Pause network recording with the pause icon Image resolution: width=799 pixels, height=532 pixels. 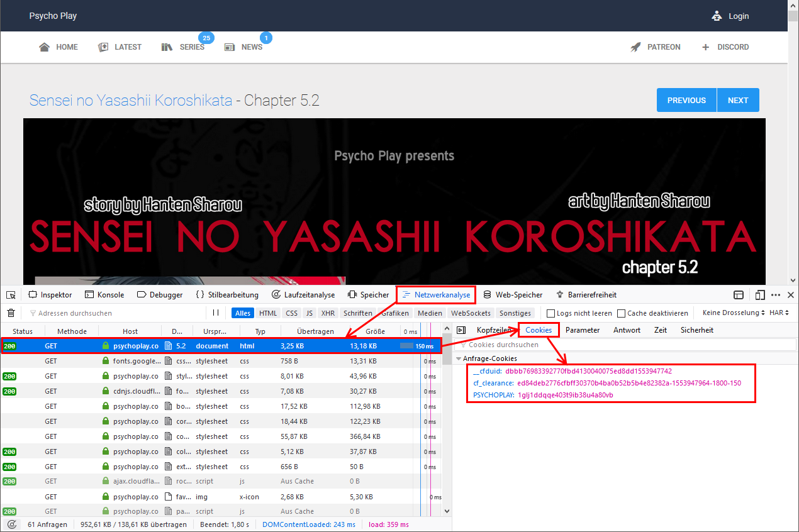pyautogui.click(x=216, y=313)
